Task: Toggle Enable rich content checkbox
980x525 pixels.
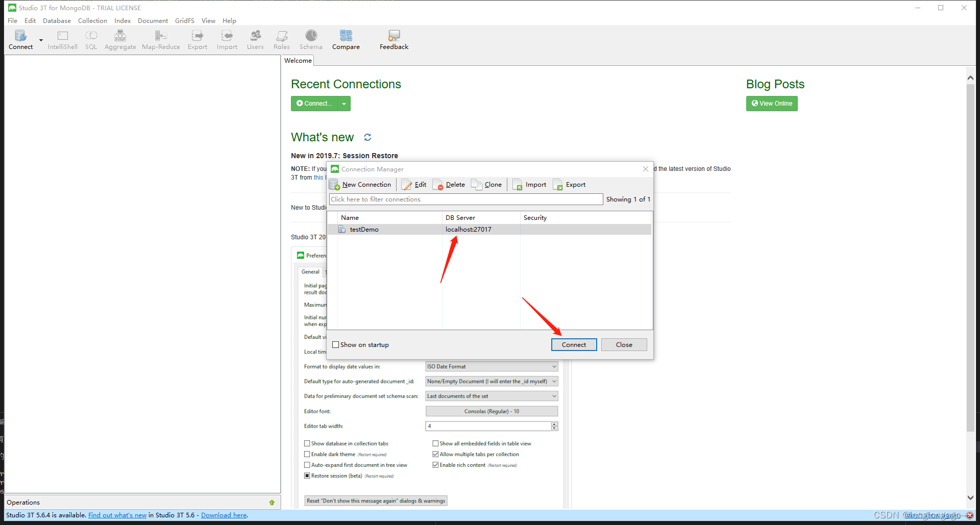Action: pos(435,465)
